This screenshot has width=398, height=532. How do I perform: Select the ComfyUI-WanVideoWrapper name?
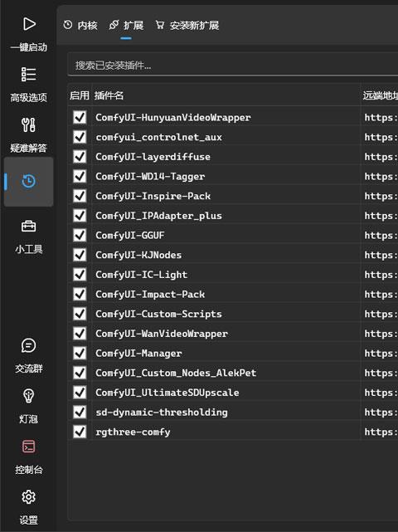162,334
